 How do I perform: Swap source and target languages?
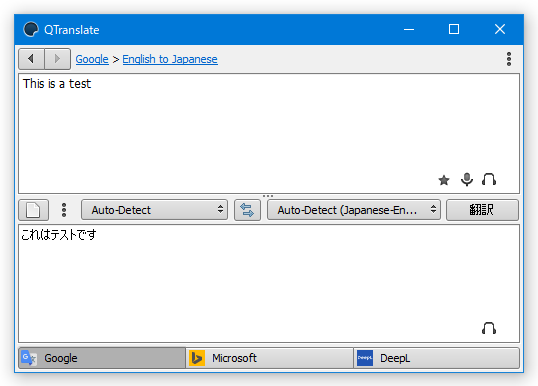coord(247,210)
